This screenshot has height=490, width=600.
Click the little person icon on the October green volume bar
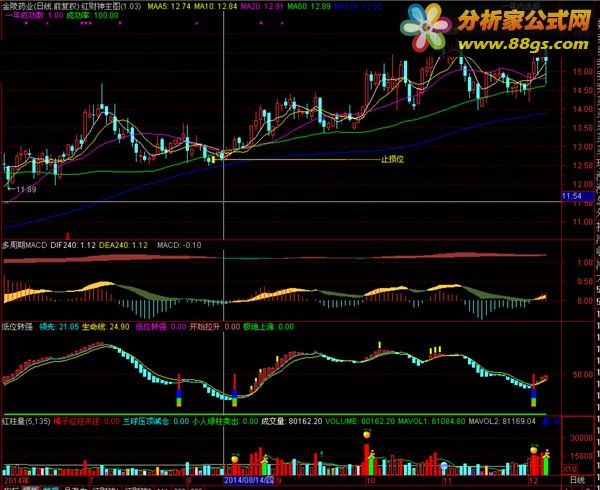click(371, 454)
